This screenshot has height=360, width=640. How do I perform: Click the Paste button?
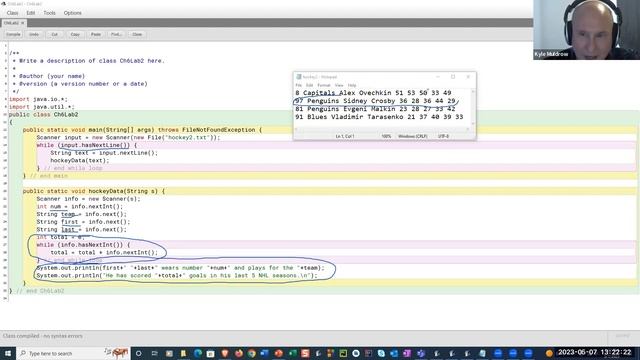click(96, 34)
